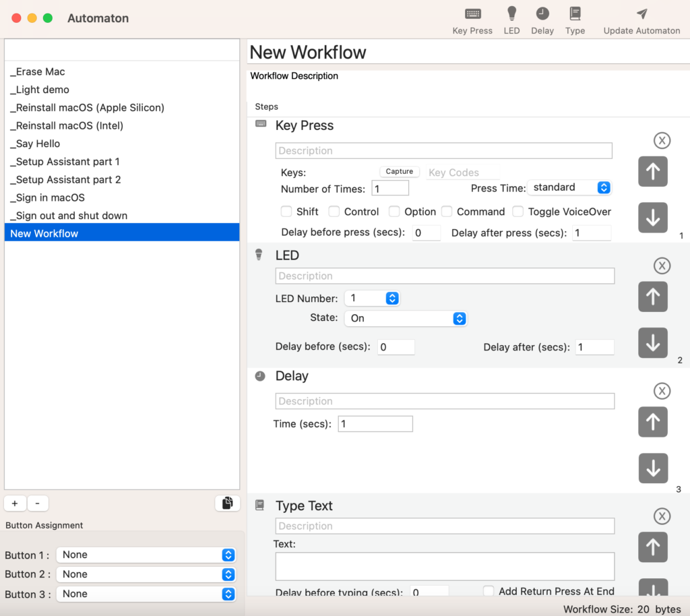Viewport: 690px width, 616px height.
Task: Click Delay before press field
Action: pyautogui.click(x=426, y=233)
